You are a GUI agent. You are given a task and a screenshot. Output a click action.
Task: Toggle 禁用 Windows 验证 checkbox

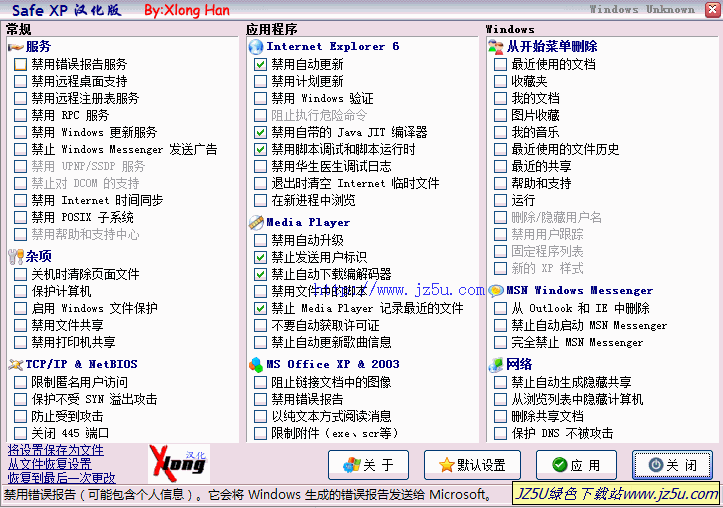click(x=261, y=99)
